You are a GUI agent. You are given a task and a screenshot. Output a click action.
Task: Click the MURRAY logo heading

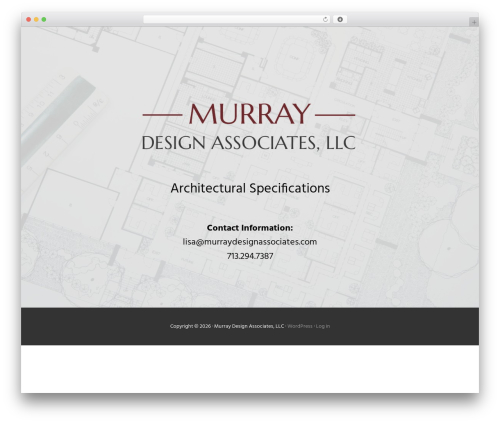[x=249, y=114]
